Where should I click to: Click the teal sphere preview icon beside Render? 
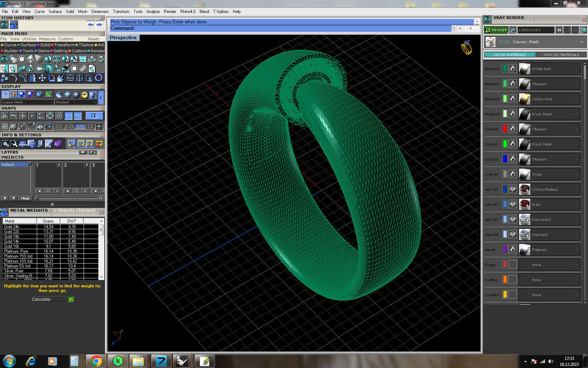[513, 30]
